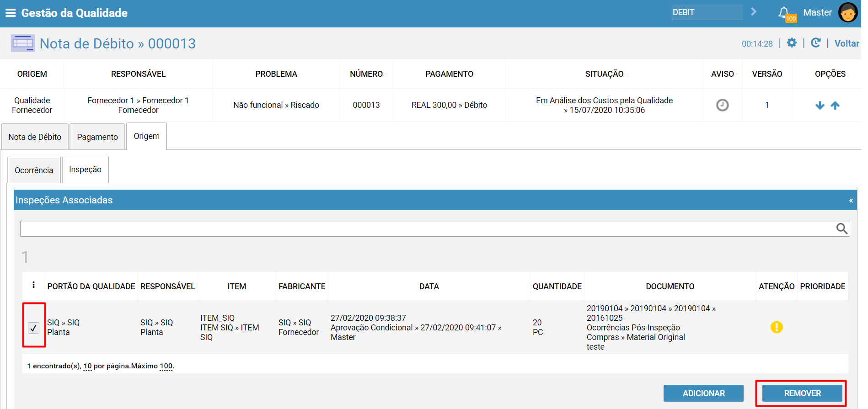This screenshot has width=868, height=409.
Task: Click the Voltar link
Action: tap(847, 43)
